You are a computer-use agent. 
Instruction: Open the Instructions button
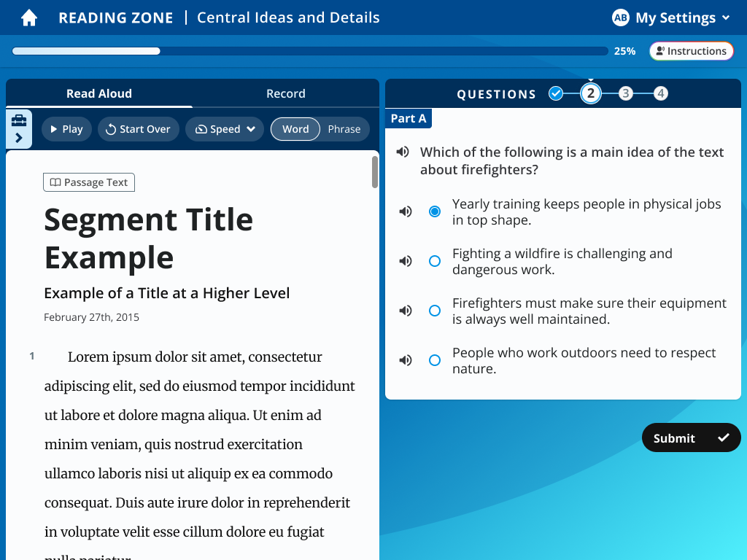692,51
